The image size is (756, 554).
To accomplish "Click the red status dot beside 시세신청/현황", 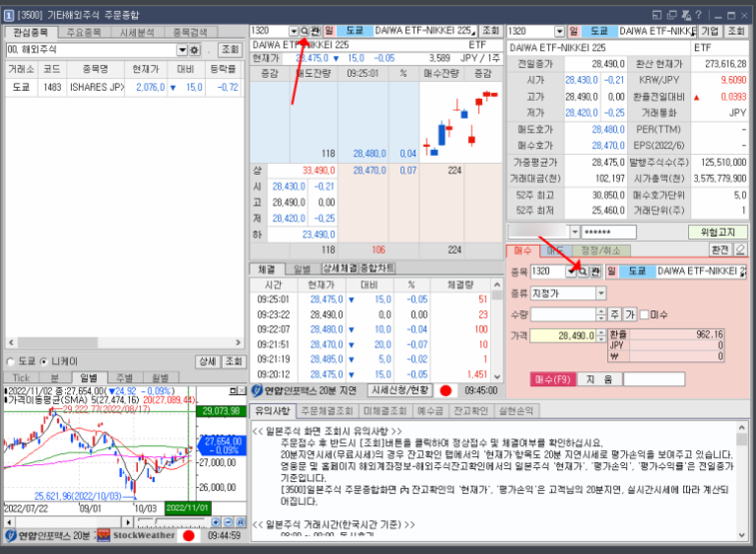I will pos(445,390).
